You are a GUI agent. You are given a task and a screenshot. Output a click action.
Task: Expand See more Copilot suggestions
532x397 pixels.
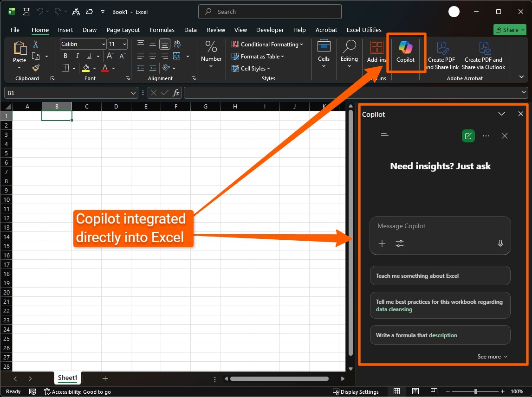[492, 356]
